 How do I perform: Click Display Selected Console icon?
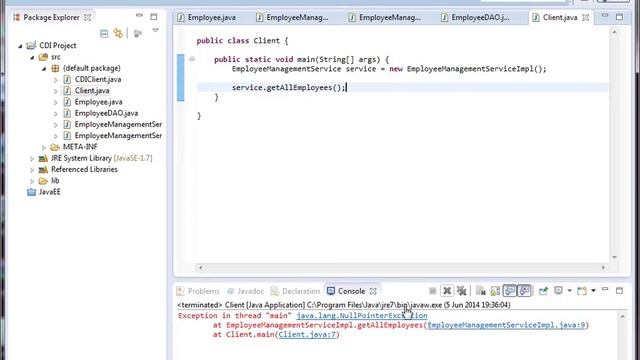pyautogui.click(x=558, y=291)
